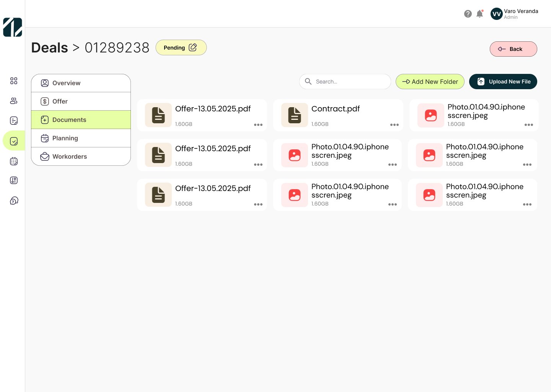Open three-dot options menu for Contract.pdf
Screen dimensions: 551x392
click(394, 125)
